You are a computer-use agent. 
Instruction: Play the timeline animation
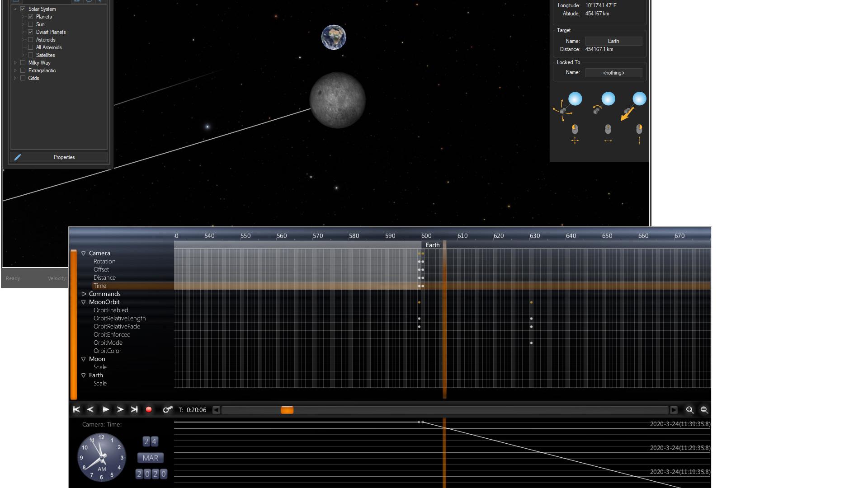point(105,409)
